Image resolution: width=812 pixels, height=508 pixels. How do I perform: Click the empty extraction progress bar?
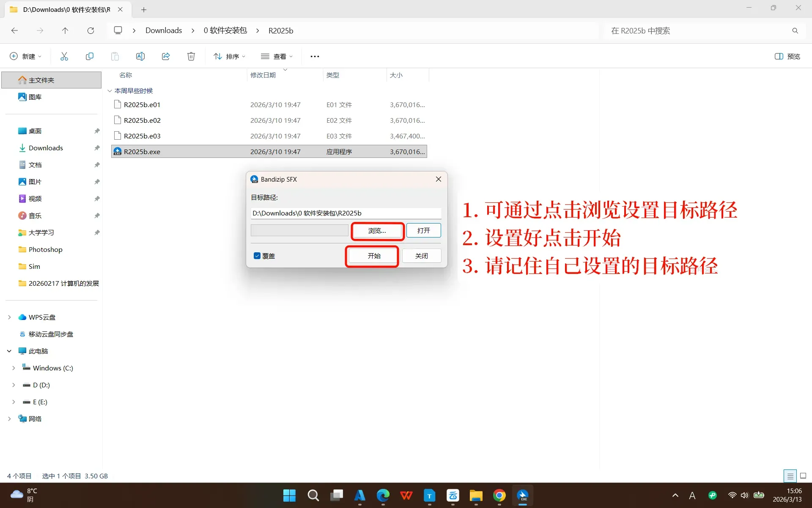coord(299,230)
